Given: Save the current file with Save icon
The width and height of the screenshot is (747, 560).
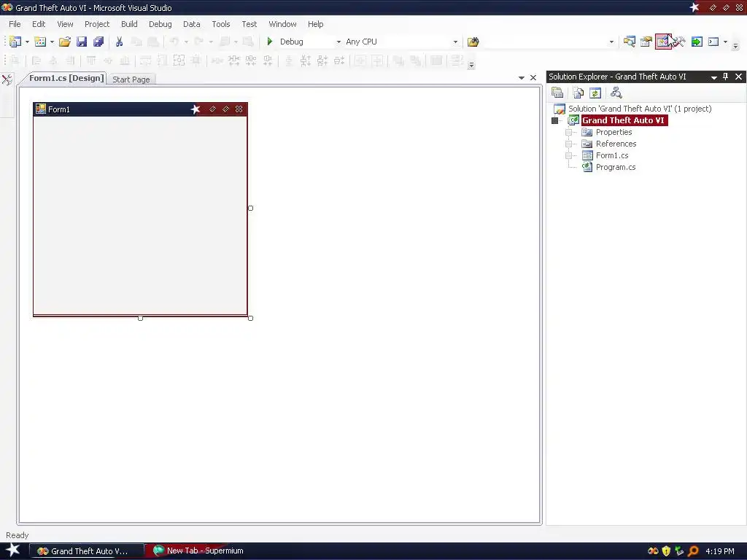Looking at the screenshot, I should [x=82, y=42].
